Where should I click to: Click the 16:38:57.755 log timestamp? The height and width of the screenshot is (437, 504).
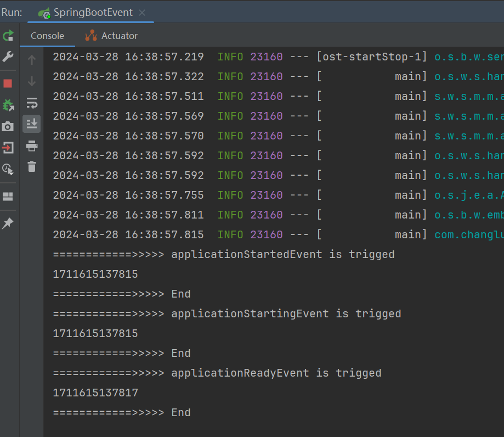(x=164, y=195)
